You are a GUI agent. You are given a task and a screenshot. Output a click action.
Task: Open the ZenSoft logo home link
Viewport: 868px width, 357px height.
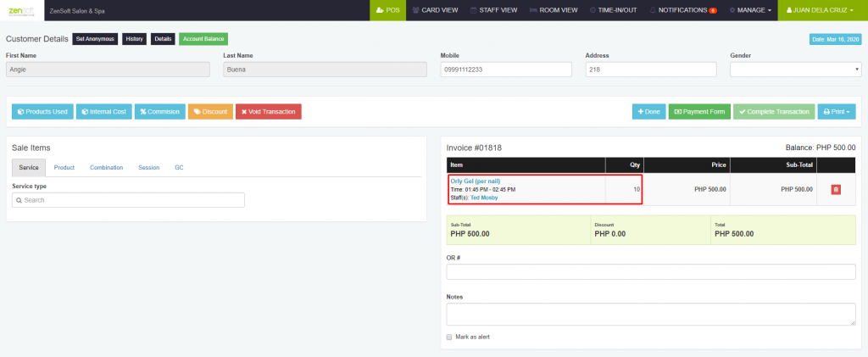tap(21, 10)
